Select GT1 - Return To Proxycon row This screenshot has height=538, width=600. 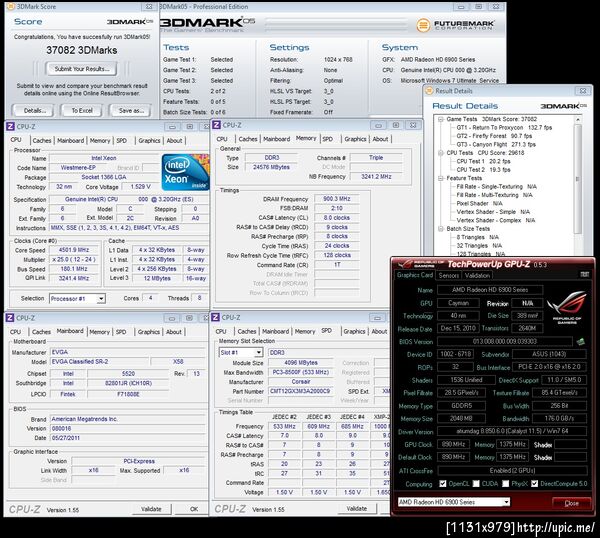pos(504,127)
